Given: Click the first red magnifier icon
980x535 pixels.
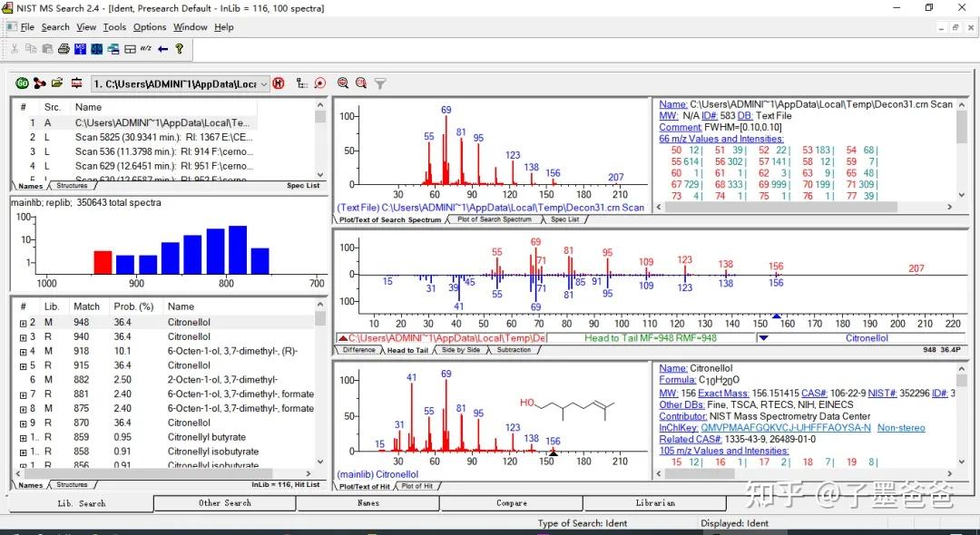Looking at the screenshot, I should [x=342, y=83].
